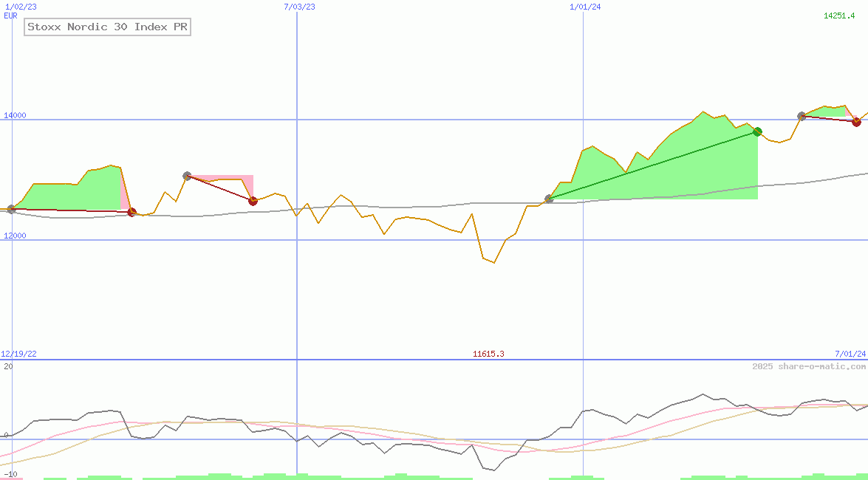This screenshot has width=868, height=480.
Task: Click the 12/19/22 start date label
Action: (x=17, y=354)
